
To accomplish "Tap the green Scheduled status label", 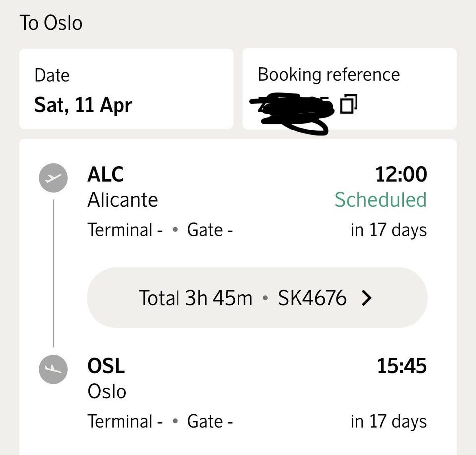I will (380, 200).
